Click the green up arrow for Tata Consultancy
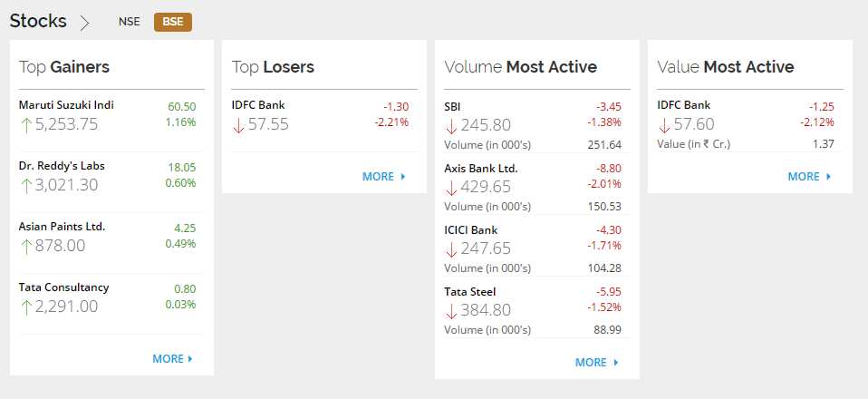Screen dimensions: 868x399 tap(26, 307)
